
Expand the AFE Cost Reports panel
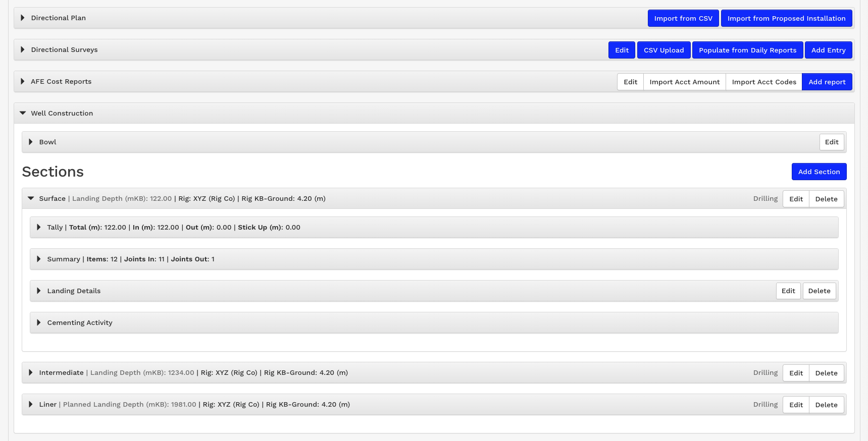tap(23, 82)
